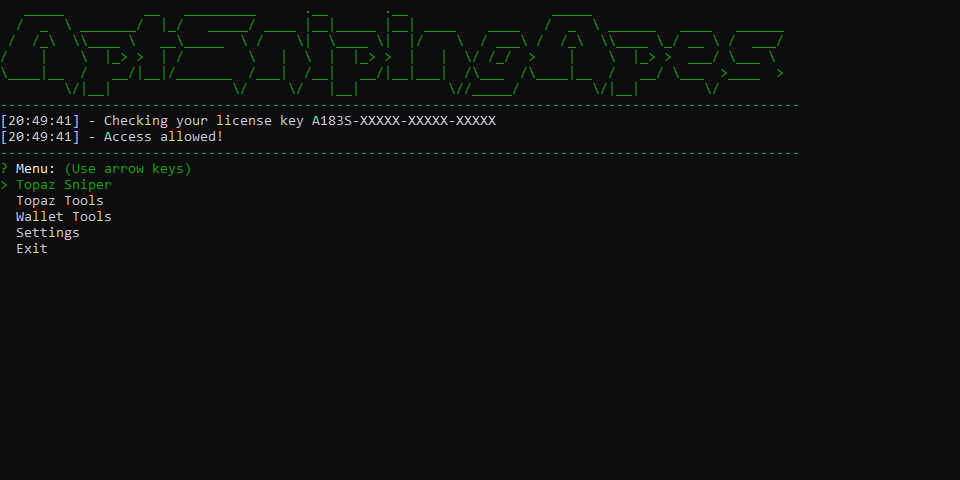Select the Topaz Sniper menu option

click(x=64, y=184)
